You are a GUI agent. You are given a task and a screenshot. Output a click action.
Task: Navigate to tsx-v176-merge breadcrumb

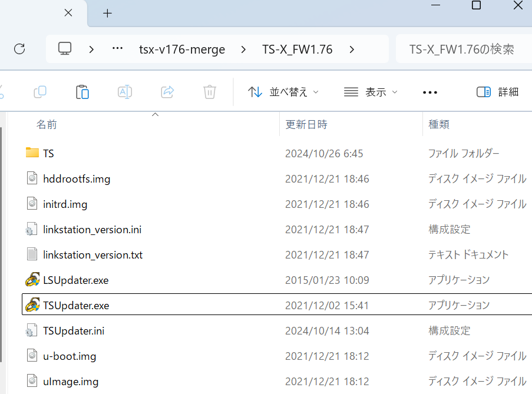click(x=182, y=49)
